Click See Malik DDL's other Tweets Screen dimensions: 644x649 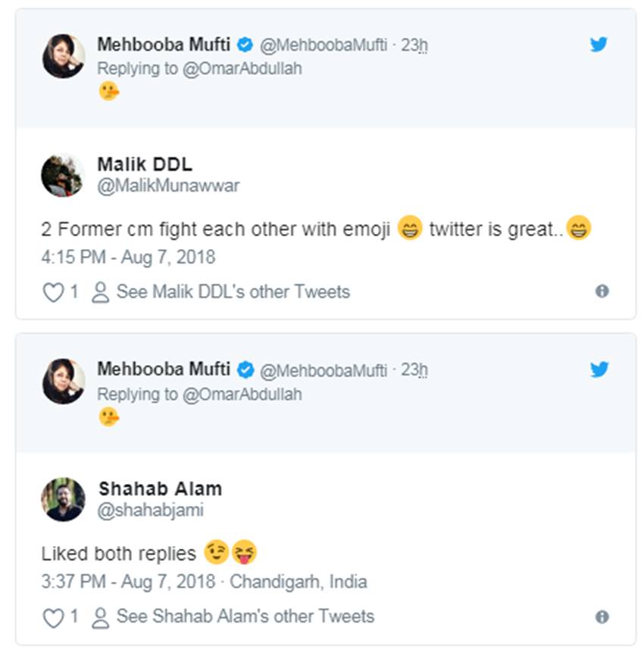233,292
